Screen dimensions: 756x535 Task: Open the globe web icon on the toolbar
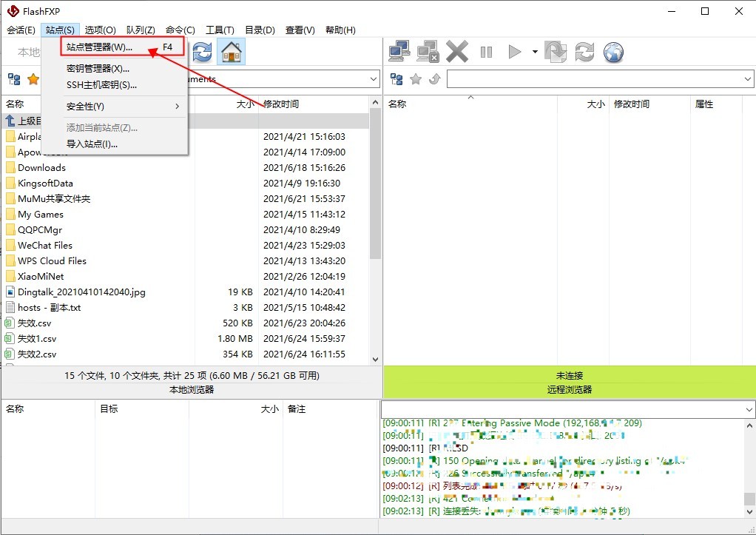click(614, 52)
